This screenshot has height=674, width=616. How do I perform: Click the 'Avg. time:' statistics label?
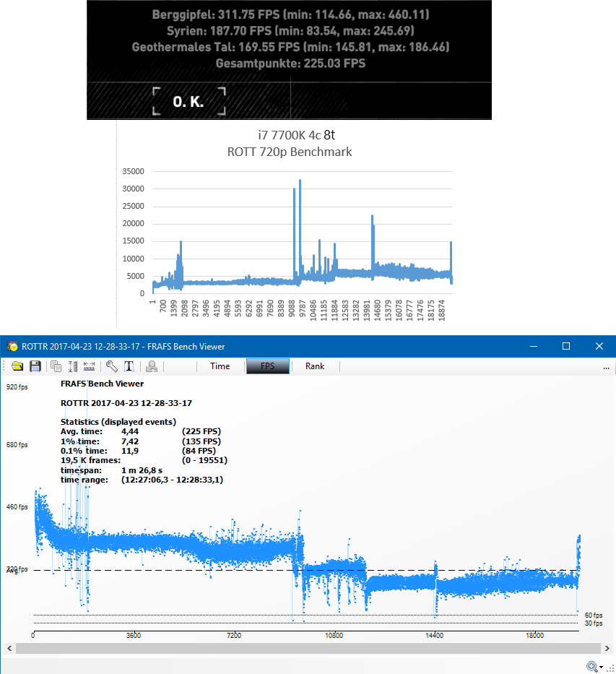pos(82,431)
